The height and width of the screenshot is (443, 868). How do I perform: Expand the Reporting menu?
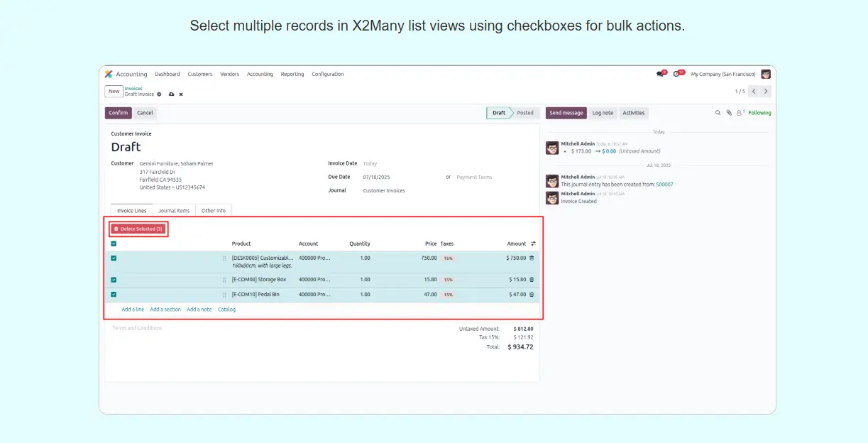pyautogui.click(x=292, y=74)
